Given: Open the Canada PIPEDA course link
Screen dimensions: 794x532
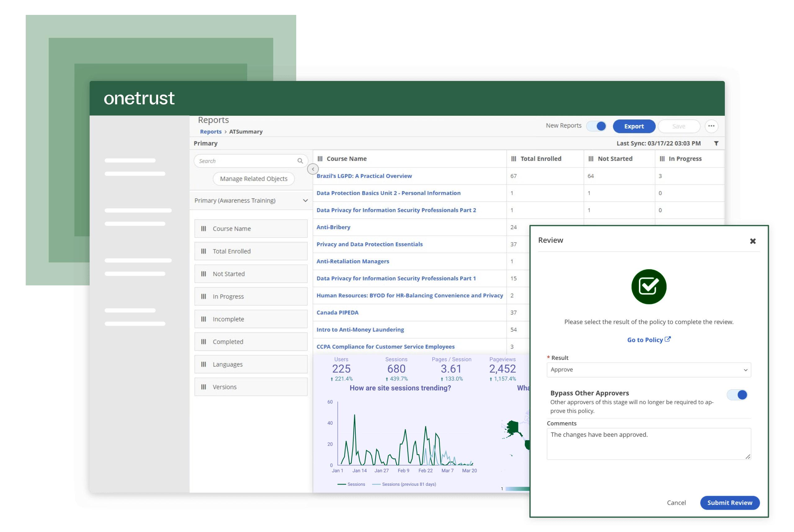Looking at the screenshot, I should [x=337, y=312].
